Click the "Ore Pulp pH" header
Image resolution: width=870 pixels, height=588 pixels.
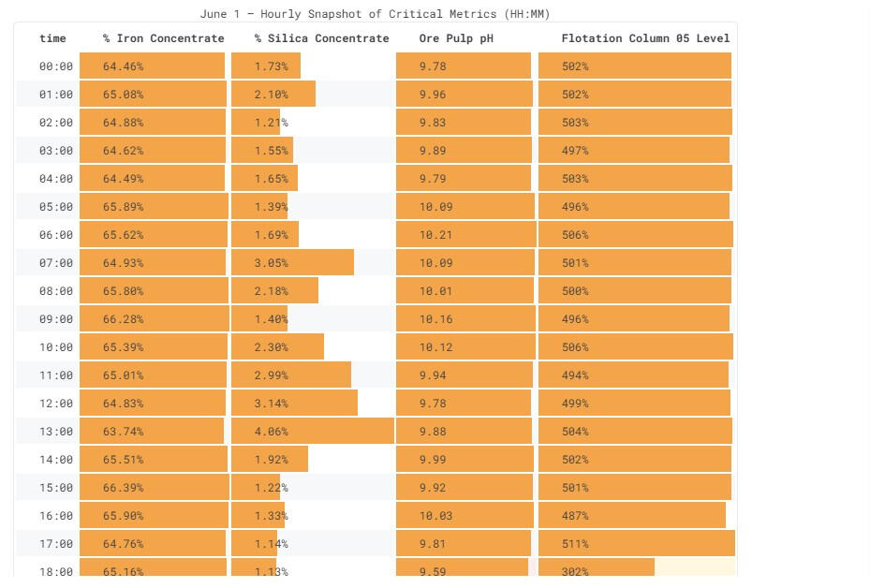[x=456, y=38]
